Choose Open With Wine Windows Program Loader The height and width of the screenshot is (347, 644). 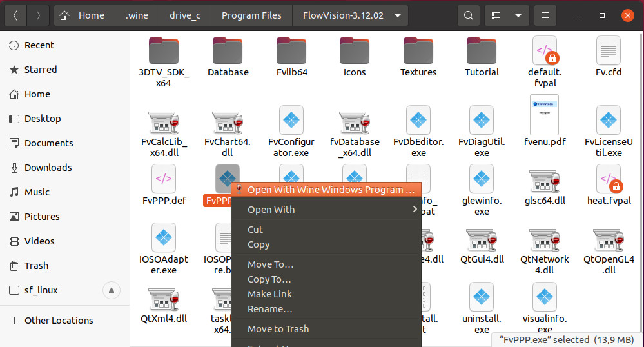coord(326,190)
